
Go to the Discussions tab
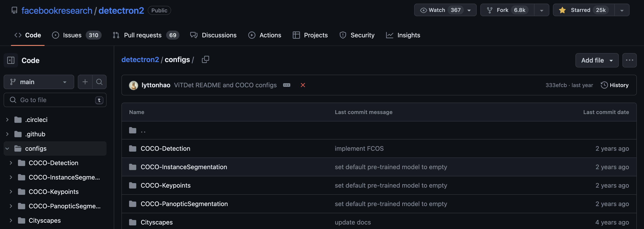click(213, 35)
